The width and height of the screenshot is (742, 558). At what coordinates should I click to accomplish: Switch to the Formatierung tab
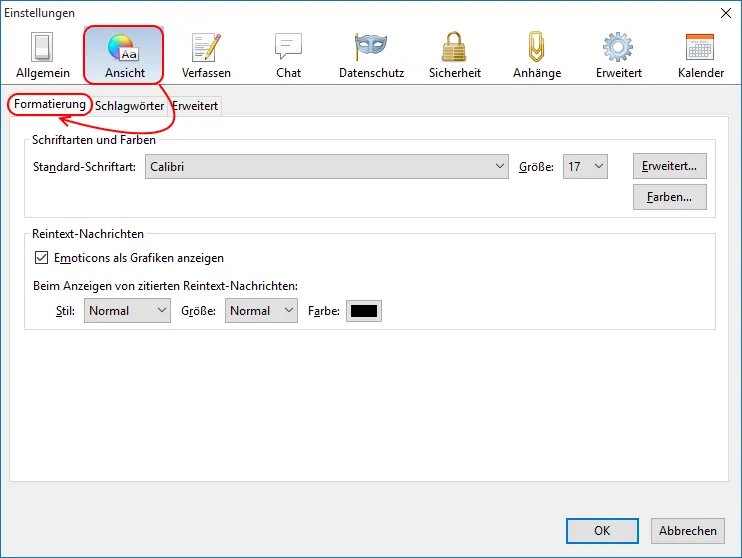[x=50, y=104]
